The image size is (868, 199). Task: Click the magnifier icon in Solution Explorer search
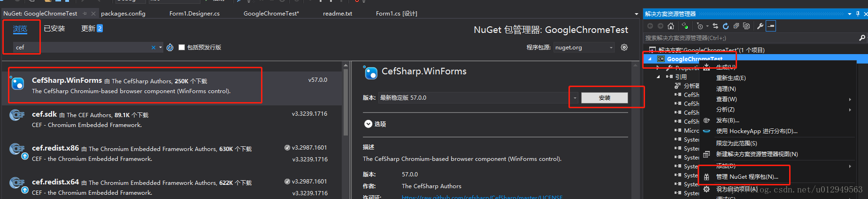click(862, 38)
